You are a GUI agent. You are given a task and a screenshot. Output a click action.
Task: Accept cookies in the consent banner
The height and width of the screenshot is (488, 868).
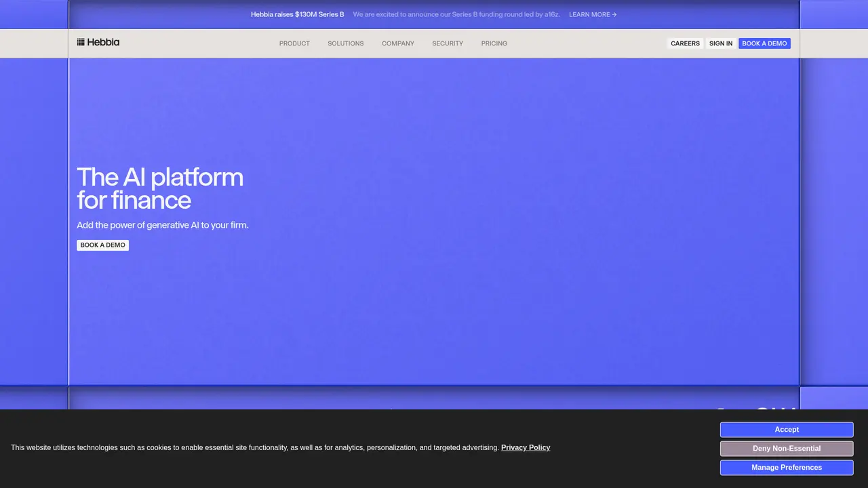coord(787,430)
